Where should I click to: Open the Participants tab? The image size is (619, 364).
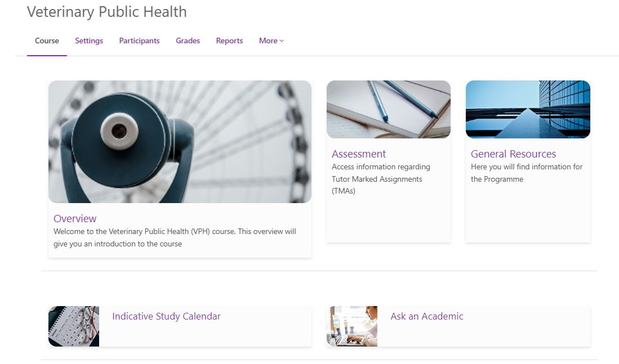click(139, 41)
